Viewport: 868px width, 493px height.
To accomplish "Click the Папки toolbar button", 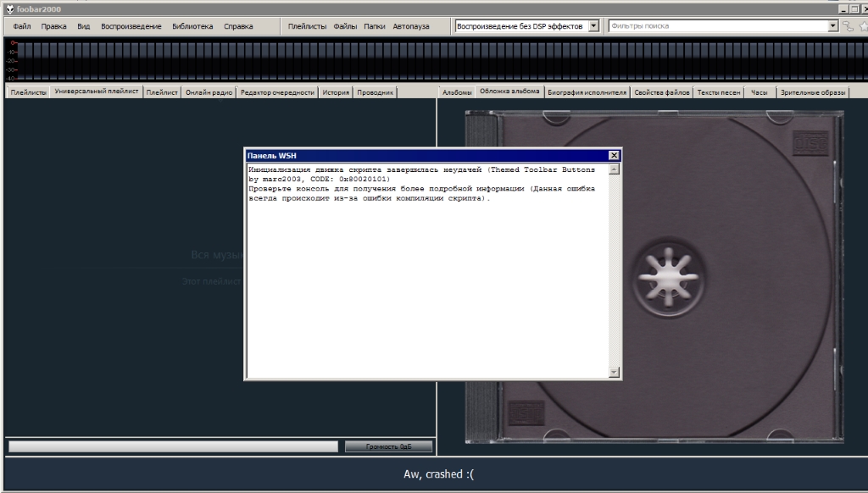I will pos(374,26).
